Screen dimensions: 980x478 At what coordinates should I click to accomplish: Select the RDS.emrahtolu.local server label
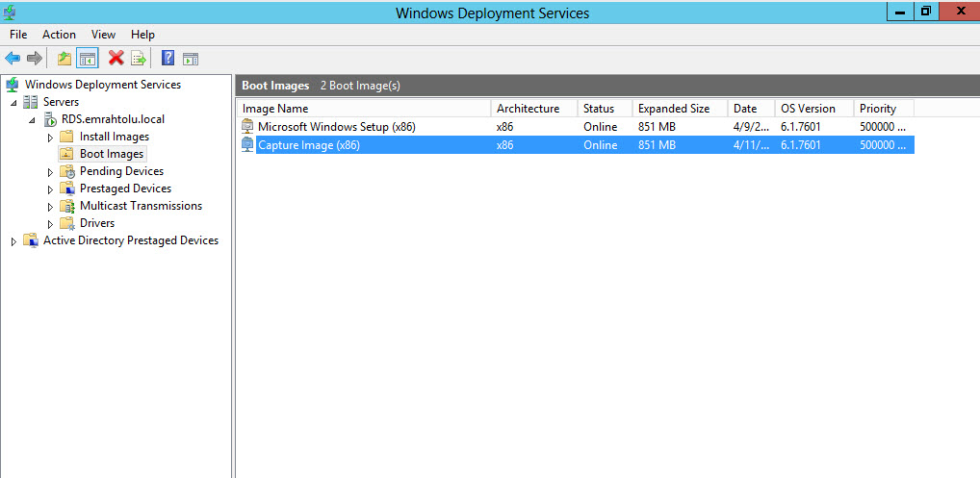point(114,119)
